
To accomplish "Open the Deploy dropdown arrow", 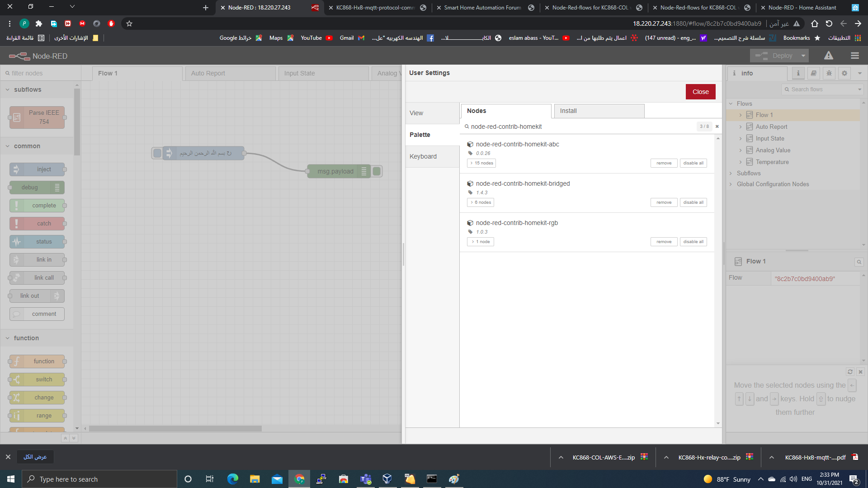I will coord(803,56).
